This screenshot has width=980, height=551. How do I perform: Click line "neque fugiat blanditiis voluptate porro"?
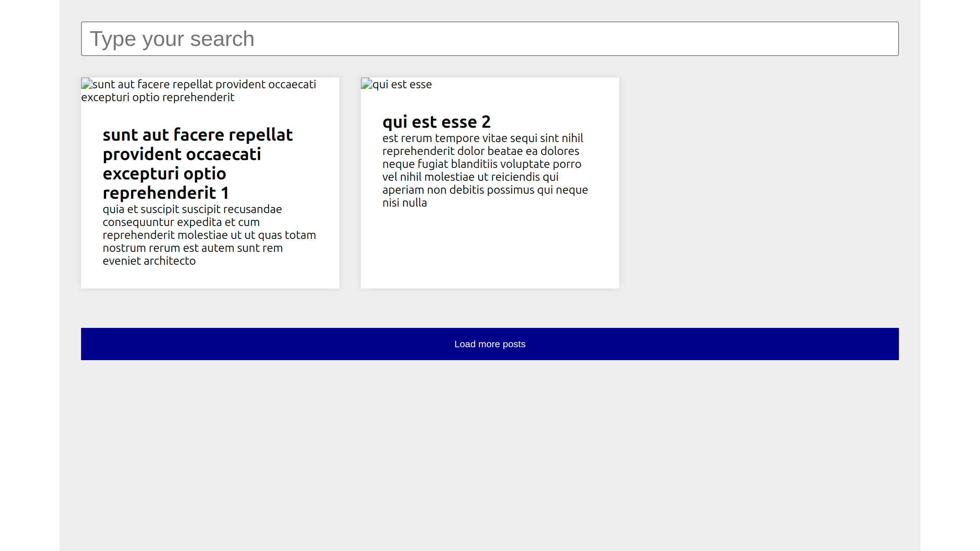point(482,164)
